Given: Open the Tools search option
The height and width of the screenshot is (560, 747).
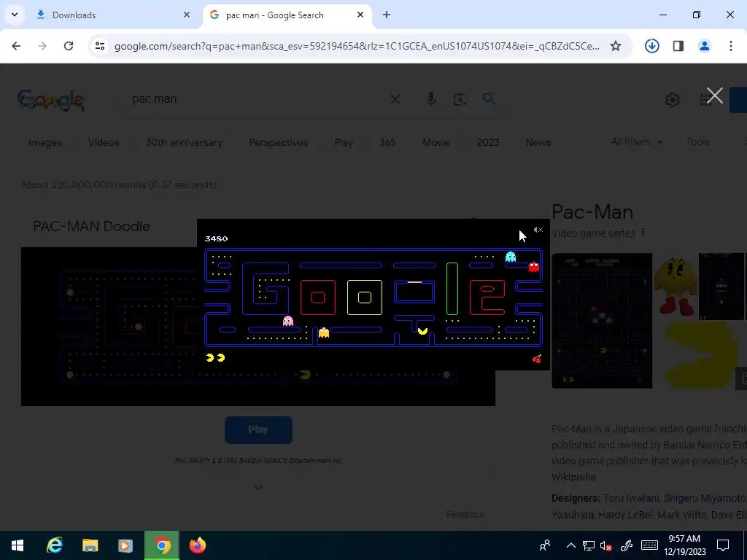Looking at the screenshot, I should pos(697,142).
